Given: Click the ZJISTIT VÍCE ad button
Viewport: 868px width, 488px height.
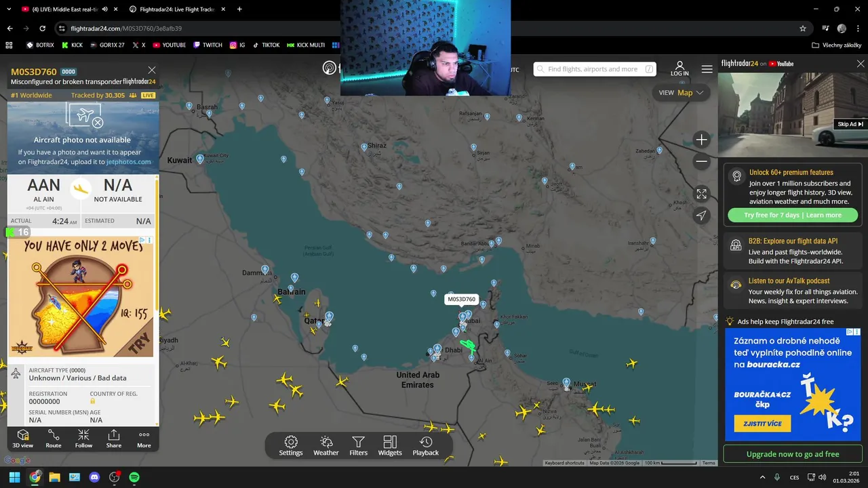Looking at the screenshot, I should pos(762,424).
